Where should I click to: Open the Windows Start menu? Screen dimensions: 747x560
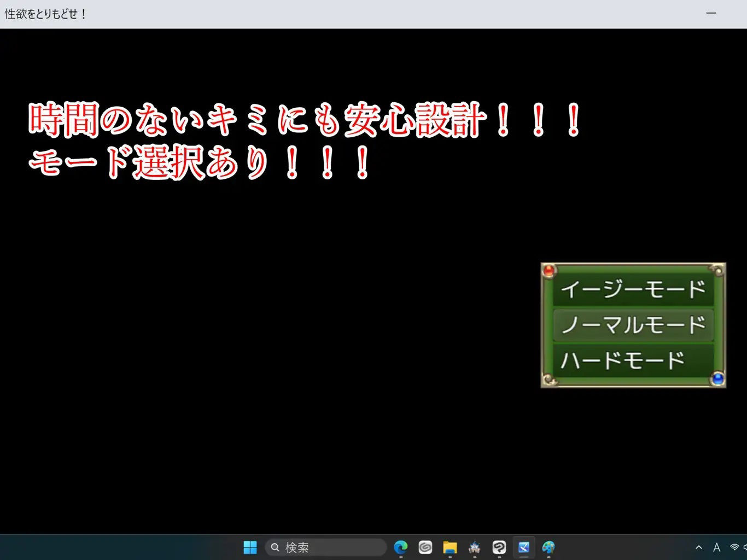click(x=250, y=547)
